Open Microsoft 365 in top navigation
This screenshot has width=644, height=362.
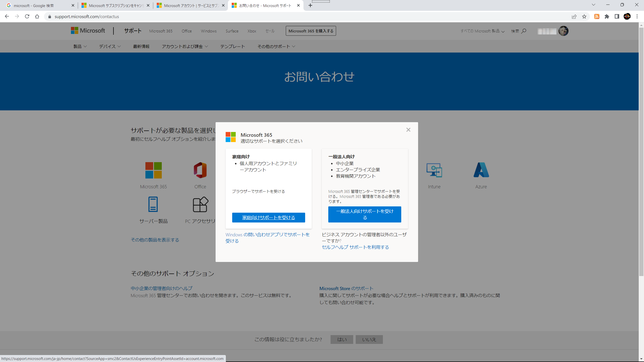(x=161, y=31)
